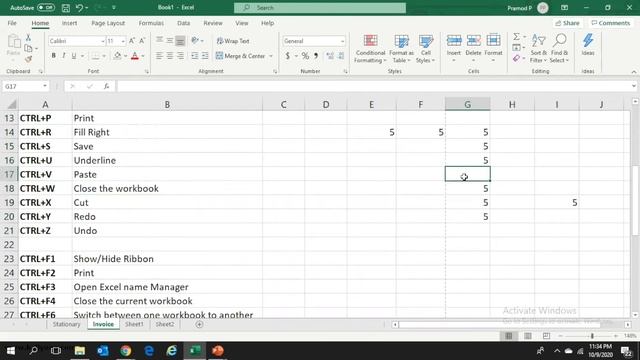Click Accounting dollar format icon

click(x=287, y=56)
